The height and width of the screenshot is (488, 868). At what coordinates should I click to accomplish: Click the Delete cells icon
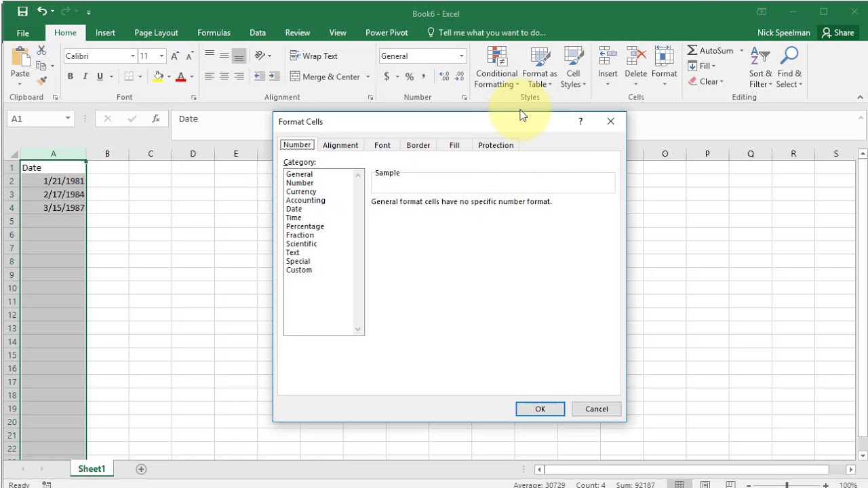click(x=635, y=58)
